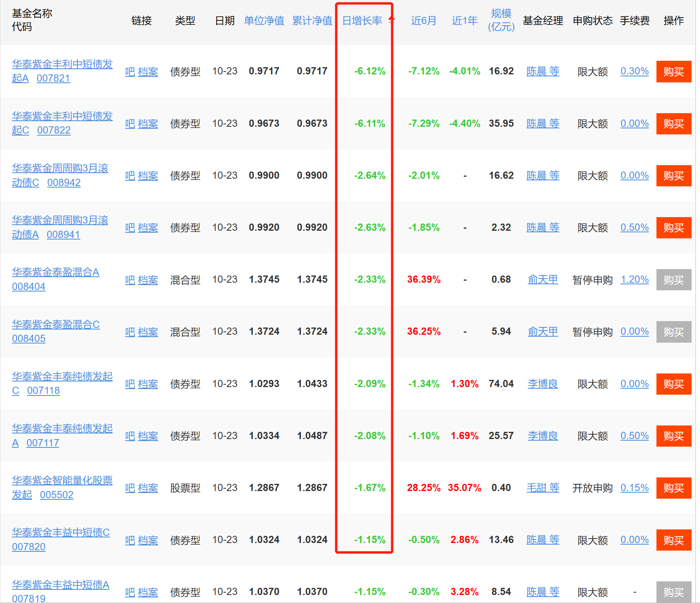Open 档案 link for fund 007820
This screenshot has height=603, width=700.
(x=148, y=540)
